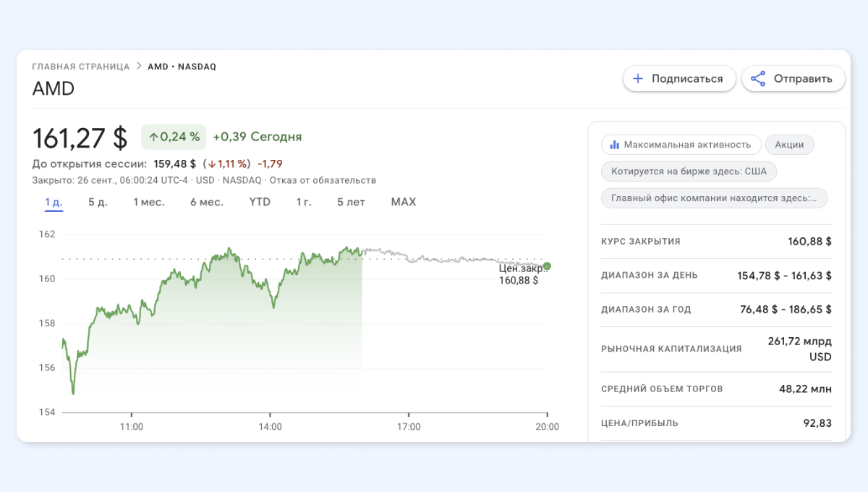
Task: Switch chart to 1 мес.
Action: 149,203
